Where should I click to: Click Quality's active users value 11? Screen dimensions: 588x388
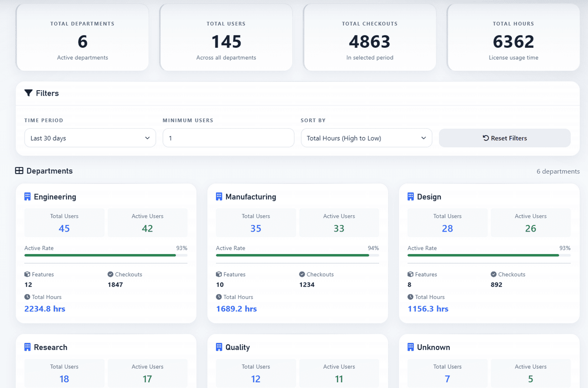(339, 379)
